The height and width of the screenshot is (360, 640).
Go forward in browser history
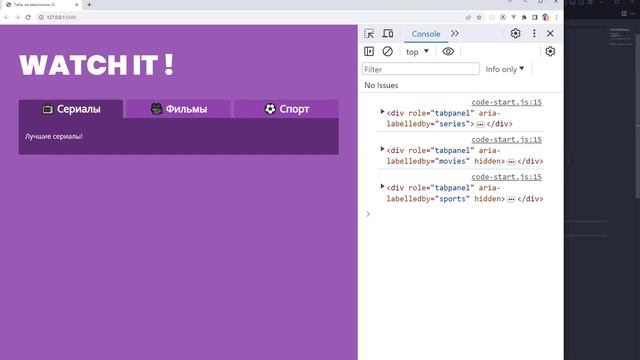click(x=17, y=17)
